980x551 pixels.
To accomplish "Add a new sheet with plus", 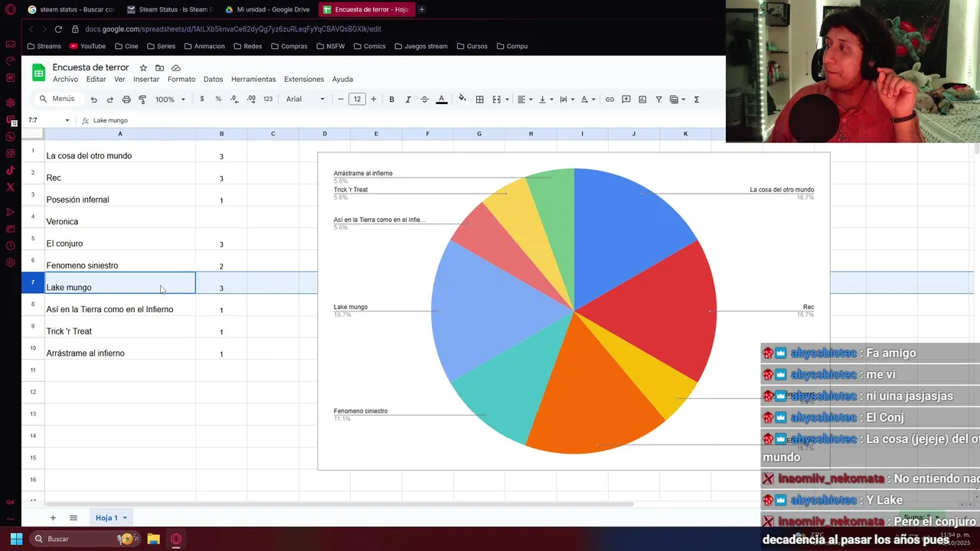I will pos(53,518).
